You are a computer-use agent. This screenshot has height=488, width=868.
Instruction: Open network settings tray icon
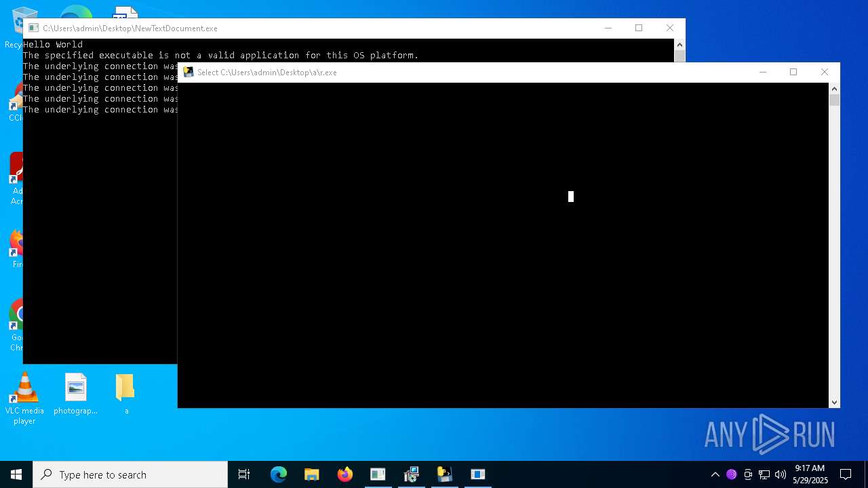[x=764, y=474]
